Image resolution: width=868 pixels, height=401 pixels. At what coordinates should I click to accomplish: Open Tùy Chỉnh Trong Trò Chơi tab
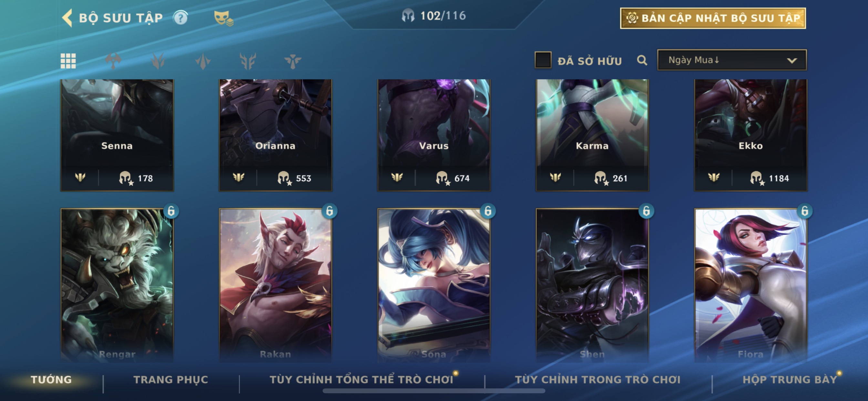tap(598, 379)
